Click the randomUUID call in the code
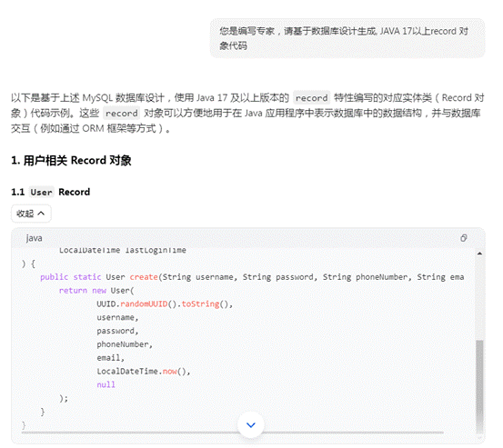The width and height of the screenshot is (503, 448). pos(144,304)
